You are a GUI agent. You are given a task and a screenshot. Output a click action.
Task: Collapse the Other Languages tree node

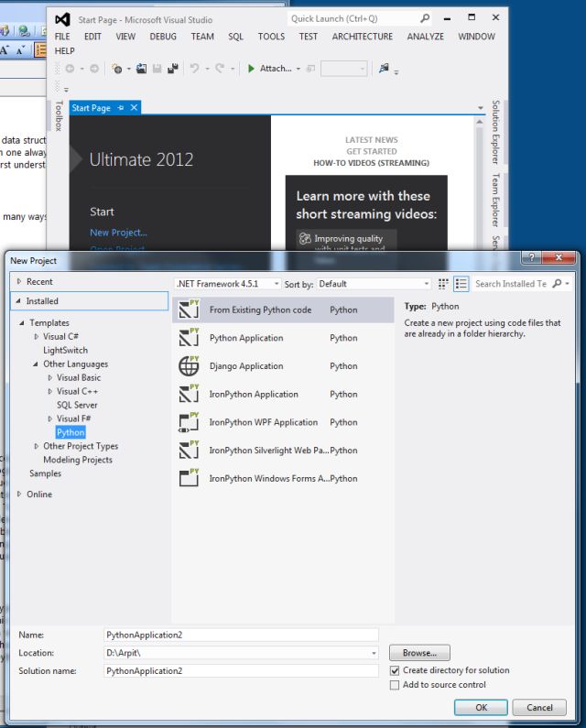[36, 364]
